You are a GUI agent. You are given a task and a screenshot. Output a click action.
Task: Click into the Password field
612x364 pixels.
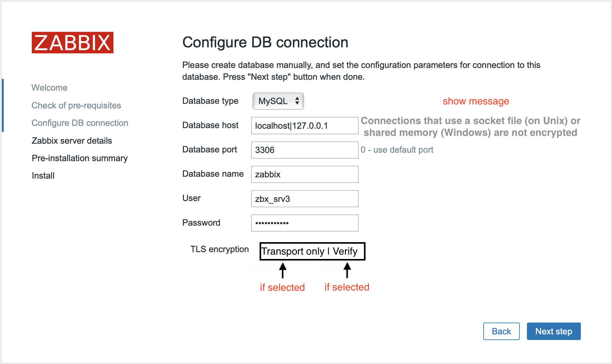pyautogui.click(x=305, y=223)
